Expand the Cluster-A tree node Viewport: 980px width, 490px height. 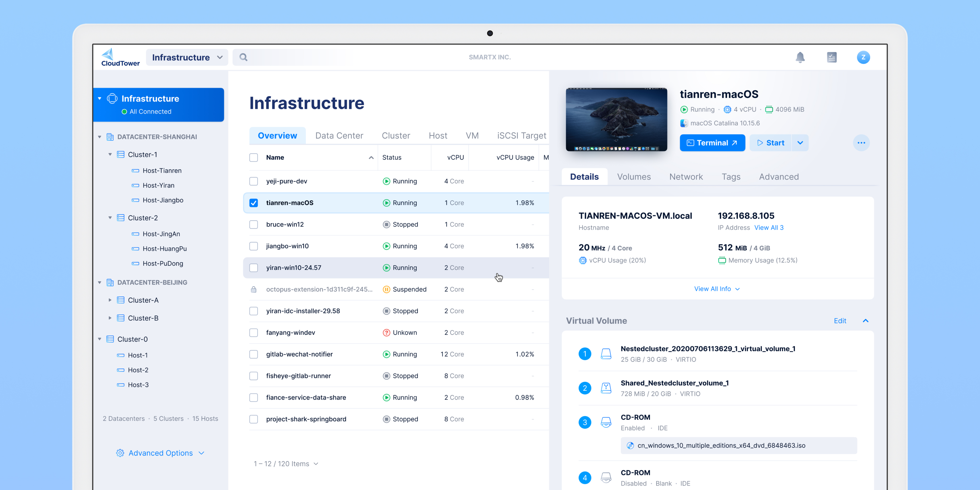point(110,300)
